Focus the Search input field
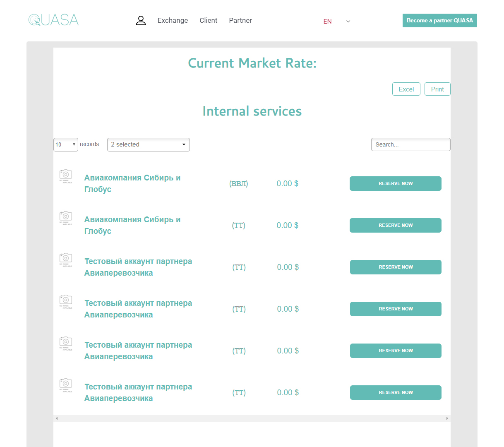504x447 pixels. click(x=410, y=144)
